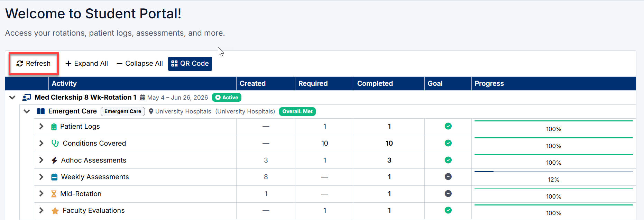Click the University Hospitals location text
This screenshot has height=220, width=644.
tap(183, 111)
